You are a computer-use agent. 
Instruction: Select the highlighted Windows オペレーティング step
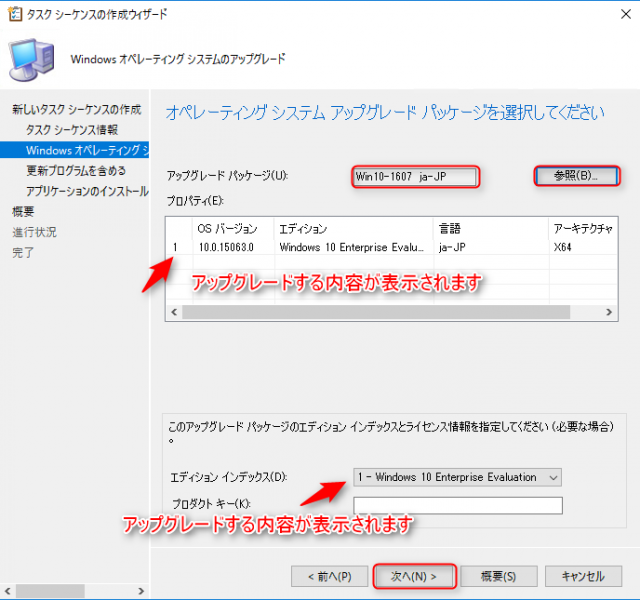click(87, 150)
